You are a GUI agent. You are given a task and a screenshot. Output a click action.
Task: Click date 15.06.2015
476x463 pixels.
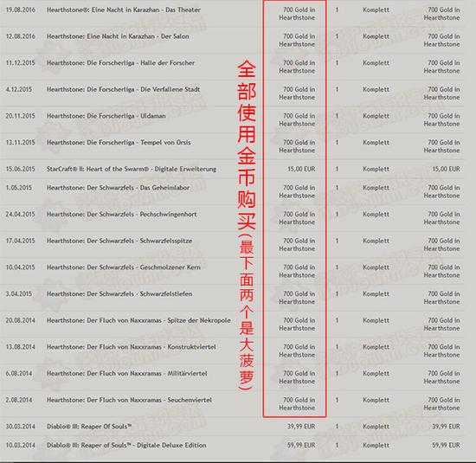(21, 169)
